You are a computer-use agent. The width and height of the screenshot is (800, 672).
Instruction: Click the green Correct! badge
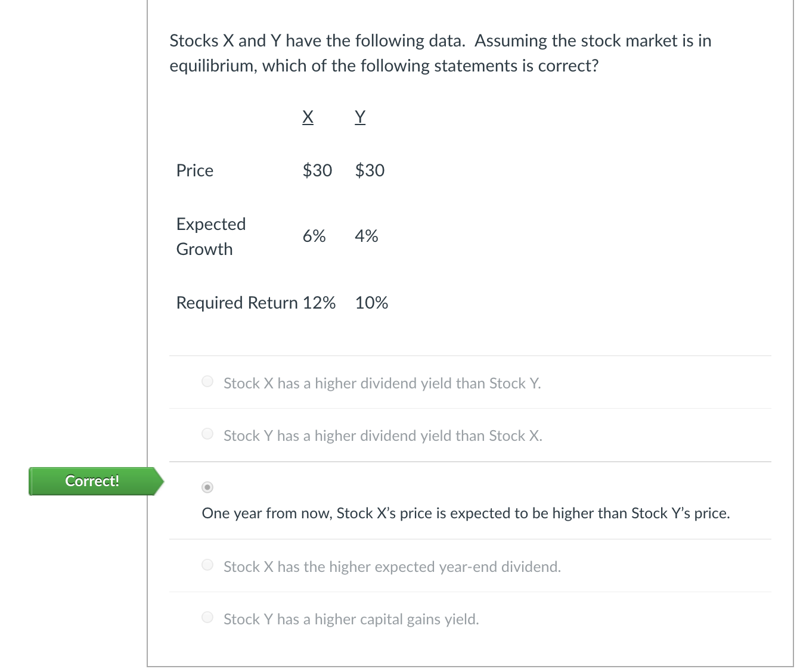click(x=92, y=481)
